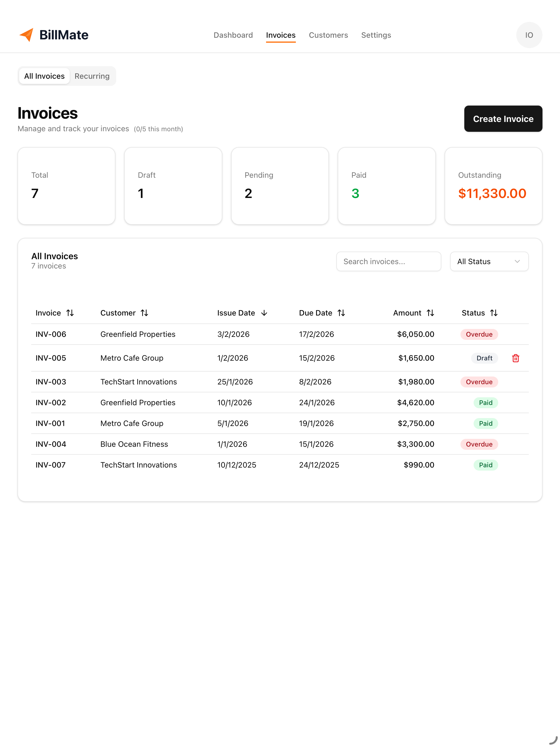
Task: Select the All Invoices tab
Action: (44, 76)
